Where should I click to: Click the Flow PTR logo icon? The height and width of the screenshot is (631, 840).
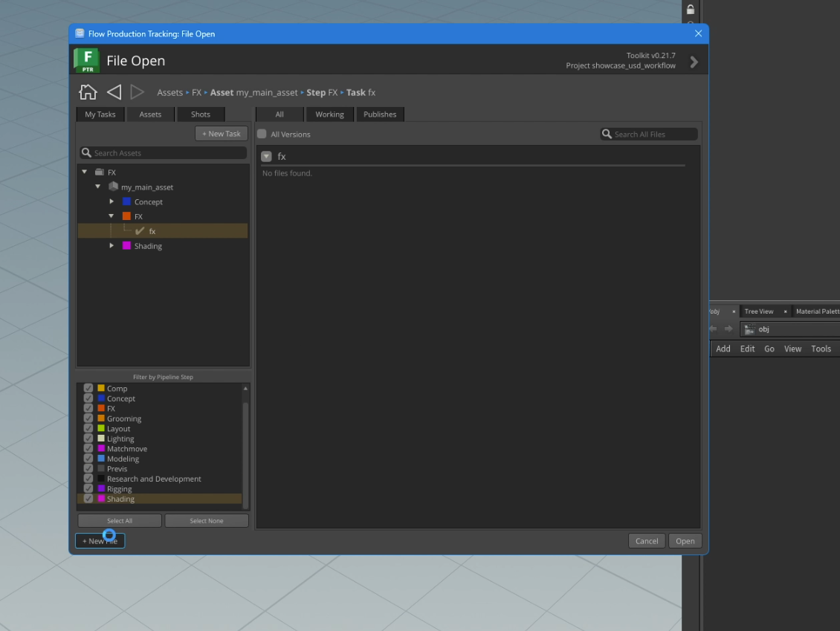pyautogui.click(x=86, y=60)
